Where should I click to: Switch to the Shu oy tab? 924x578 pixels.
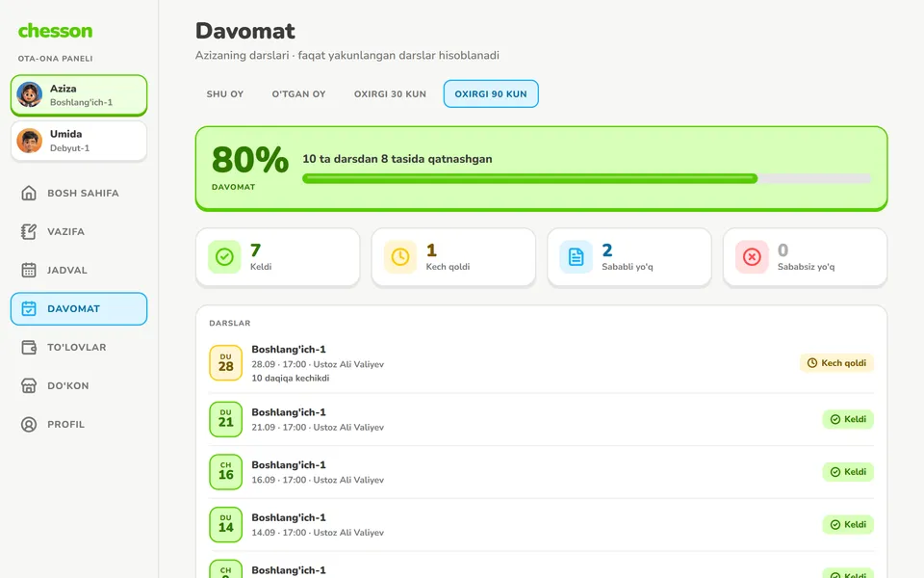[x=225, y=93]
